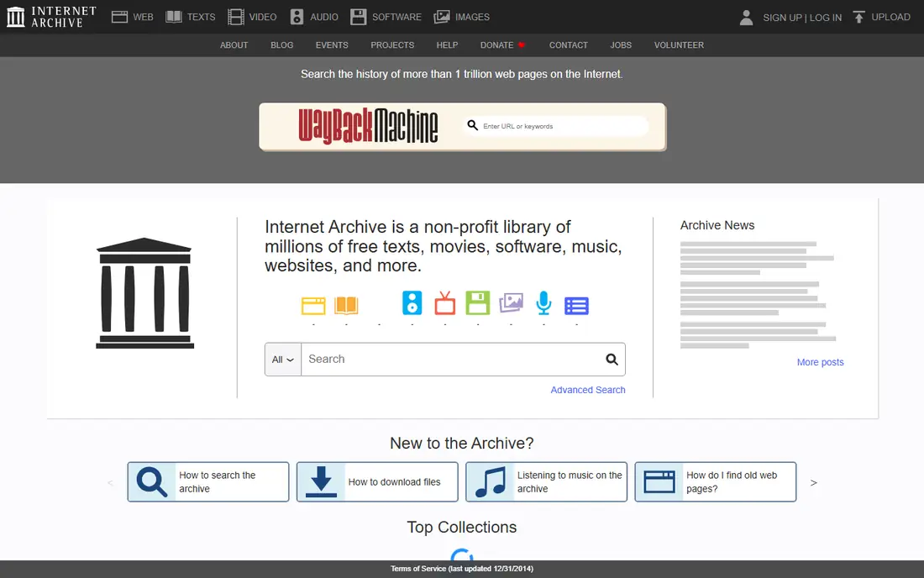Screen dimensions: 924x578
Task: Click the Wayback Machine logo
Action: coord(368,126)
